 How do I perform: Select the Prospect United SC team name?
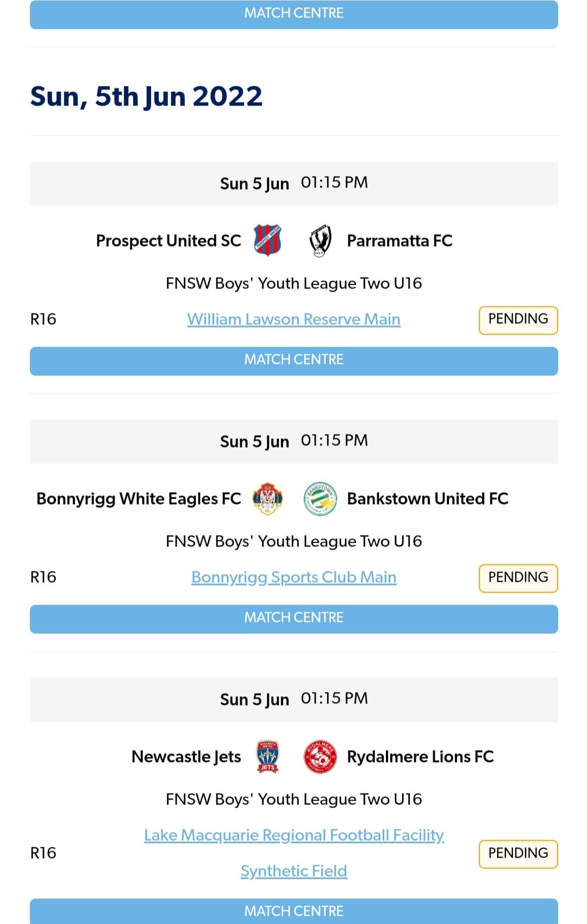[168, 241]
